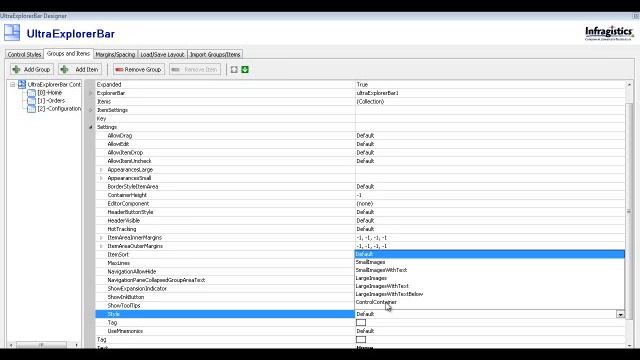Open the Import Groups/Items tab
Screen dimensions: 640x360
coord(215,54)
